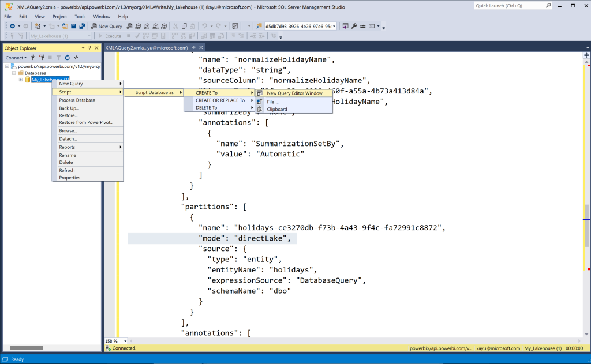Close the XMLAQuery2.xmla tab

(201, 48)
